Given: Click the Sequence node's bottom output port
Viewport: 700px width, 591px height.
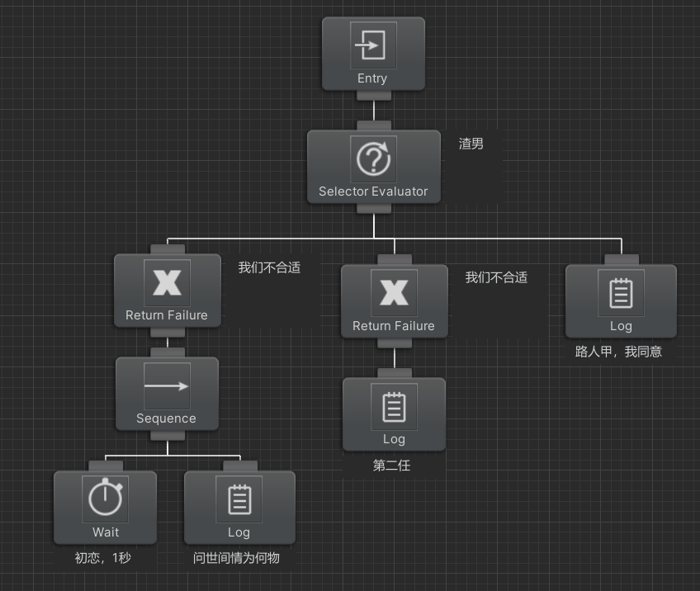Looking at the screenshot, I should pos(167,435).
